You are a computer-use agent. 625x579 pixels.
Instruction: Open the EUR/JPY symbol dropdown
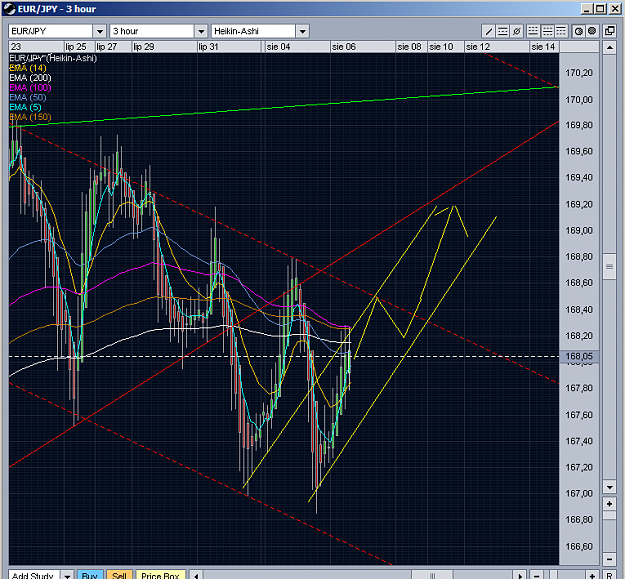(100, 31)
